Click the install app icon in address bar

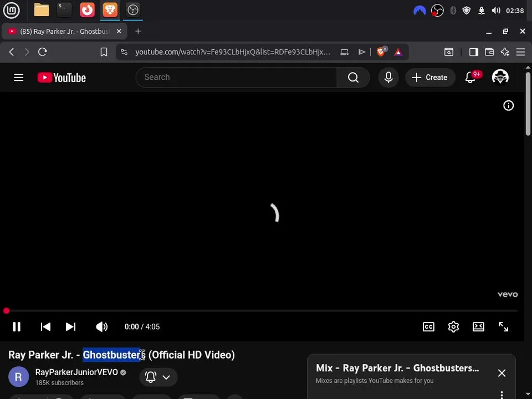[x=345, y=52]
